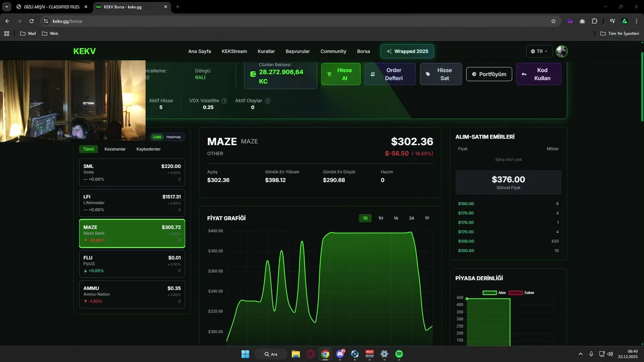Select the Kaybedenler filter tab

click(x=148, y=149)
